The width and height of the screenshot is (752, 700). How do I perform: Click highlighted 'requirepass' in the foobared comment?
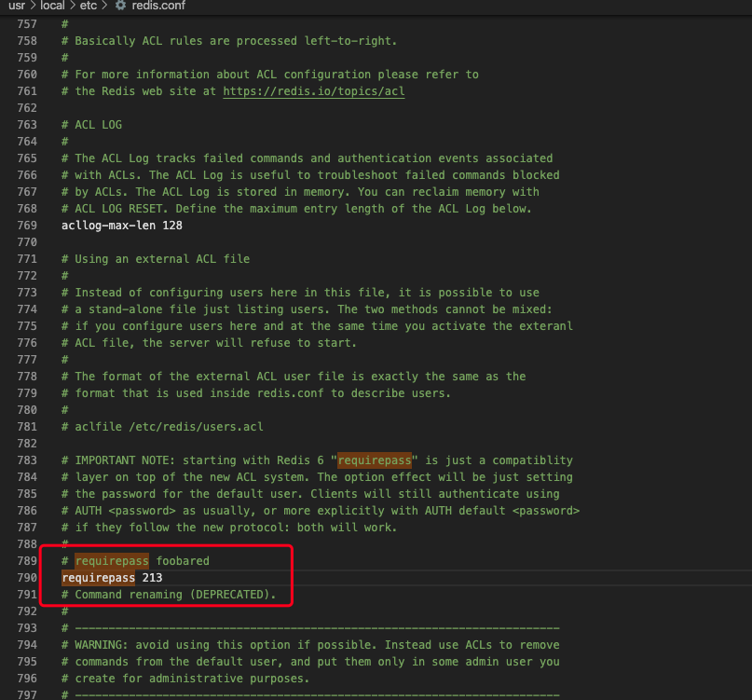click(x=112, y=561)
